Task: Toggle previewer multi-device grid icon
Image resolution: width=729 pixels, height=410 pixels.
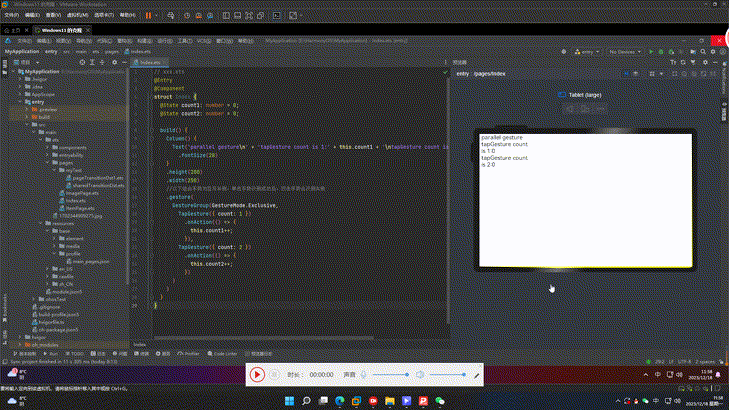Action: point(652,74)
